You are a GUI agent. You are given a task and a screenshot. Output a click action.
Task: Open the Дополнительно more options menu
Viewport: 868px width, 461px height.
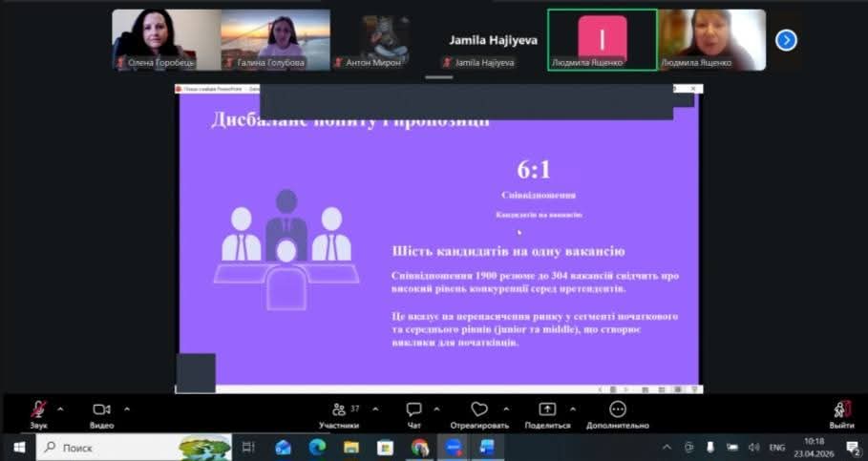618,409
